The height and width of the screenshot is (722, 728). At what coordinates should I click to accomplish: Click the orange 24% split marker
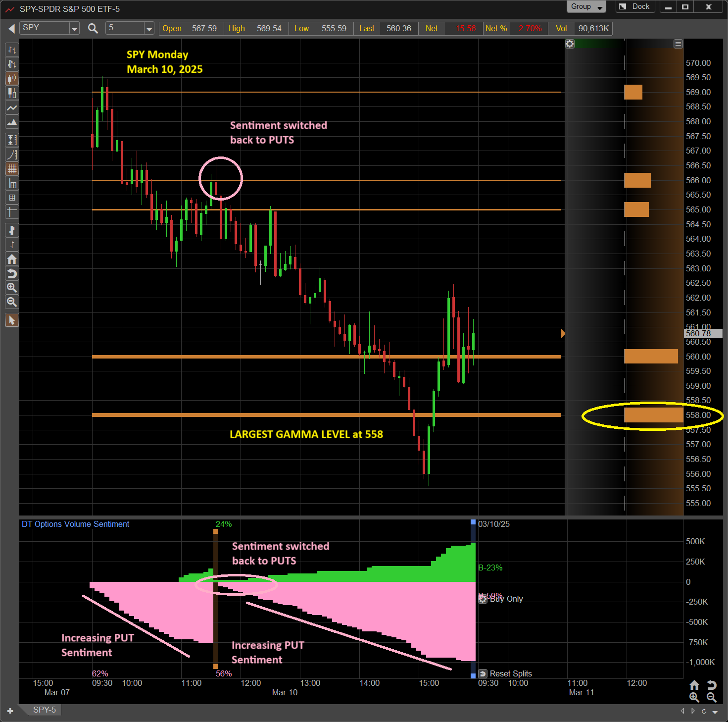tap(216, 531)
